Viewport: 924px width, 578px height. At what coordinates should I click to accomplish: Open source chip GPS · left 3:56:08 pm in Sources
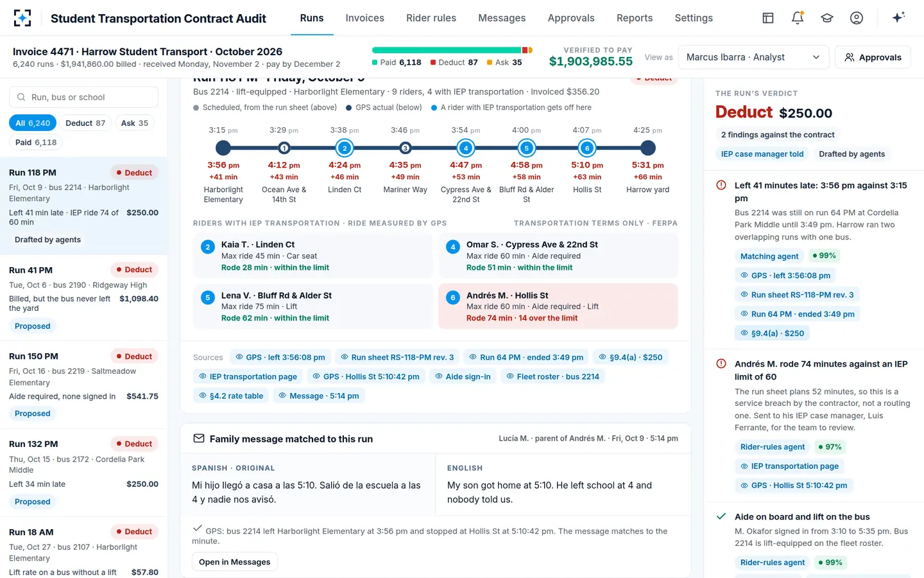click(x=280, y=357)
